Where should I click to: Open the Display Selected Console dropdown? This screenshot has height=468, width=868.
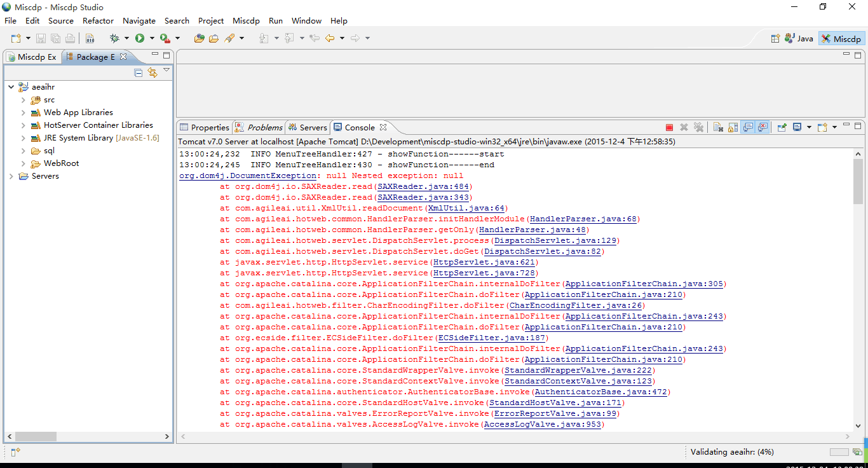[x=809, y=127]
